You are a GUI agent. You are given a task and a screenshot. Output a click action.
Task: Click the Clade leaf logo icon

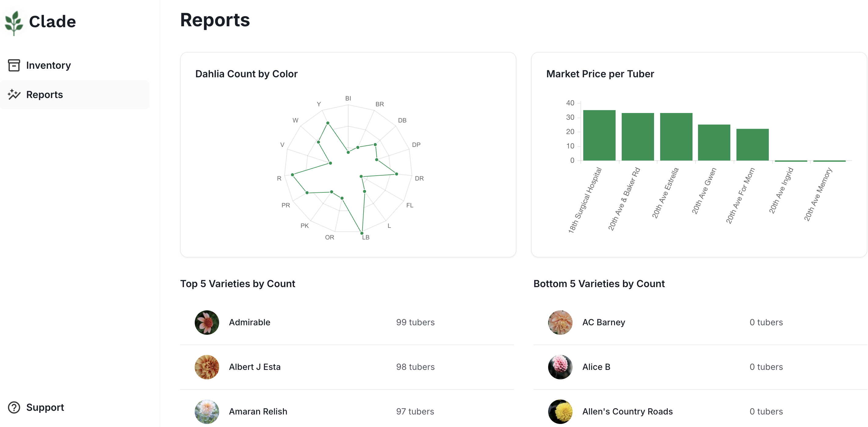[14, 22]
